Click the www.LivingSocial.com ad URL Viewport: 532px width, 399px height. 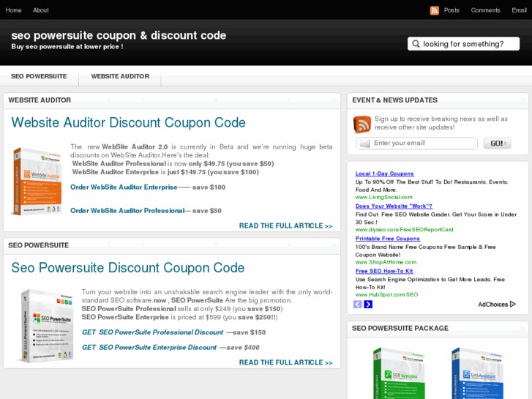(x=383, y=197)
